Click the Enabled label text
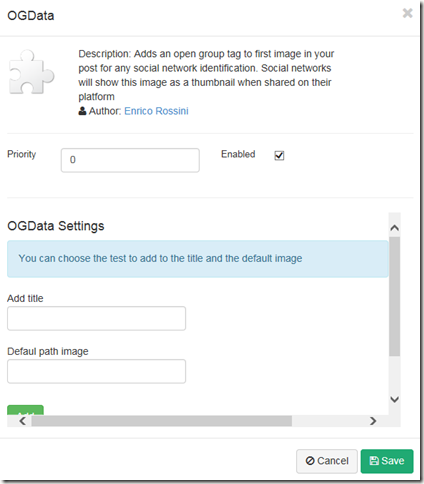The width and height of the screenshot is (424, 484). [x=238, y=154]
